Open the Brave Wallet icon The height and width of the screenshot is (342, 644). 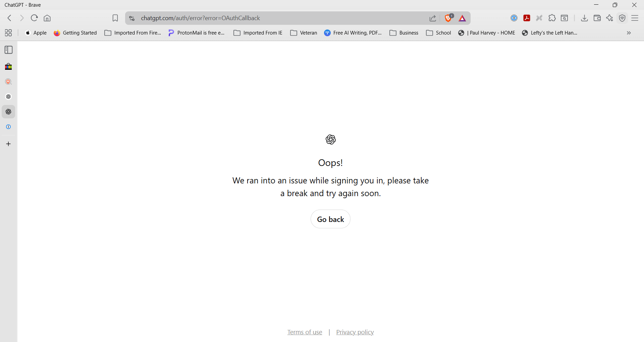click(597, 18)
